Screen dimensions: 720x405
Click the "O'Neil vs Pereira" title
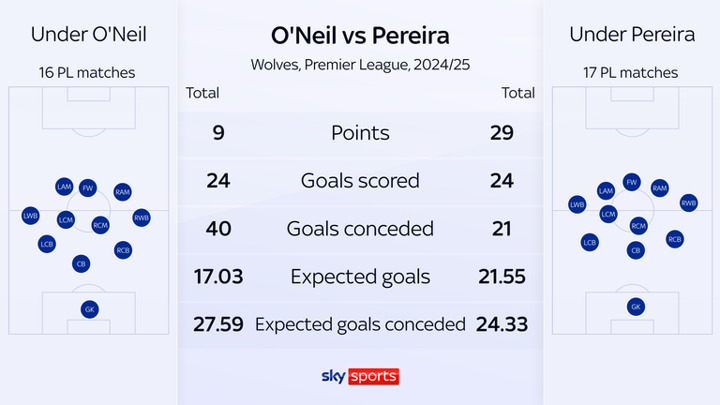point(360,36)
